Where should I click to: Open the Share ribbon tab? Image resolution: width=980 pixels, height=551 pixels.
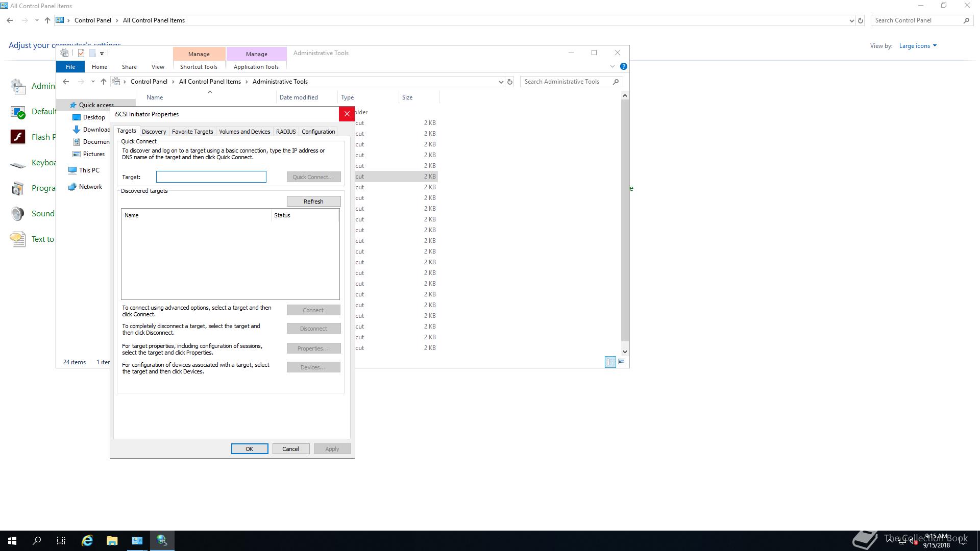click(129, 67)
